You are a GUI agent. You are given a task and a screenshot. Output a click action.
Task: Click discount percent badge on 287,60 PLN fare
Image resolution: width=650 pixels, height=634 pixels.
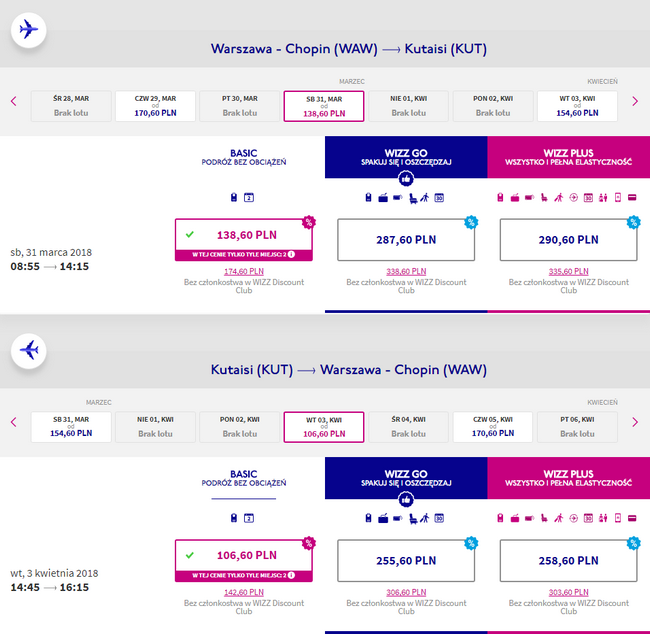pos(471,222)
